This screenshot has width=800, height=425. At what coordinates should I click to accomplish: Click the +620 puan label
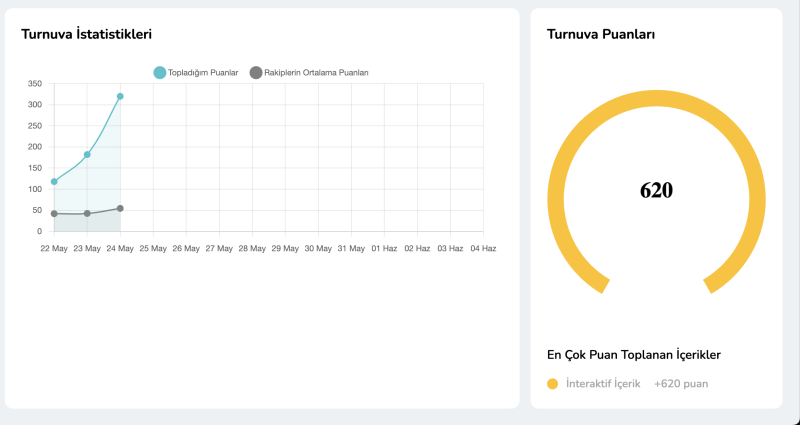(681, 384)
